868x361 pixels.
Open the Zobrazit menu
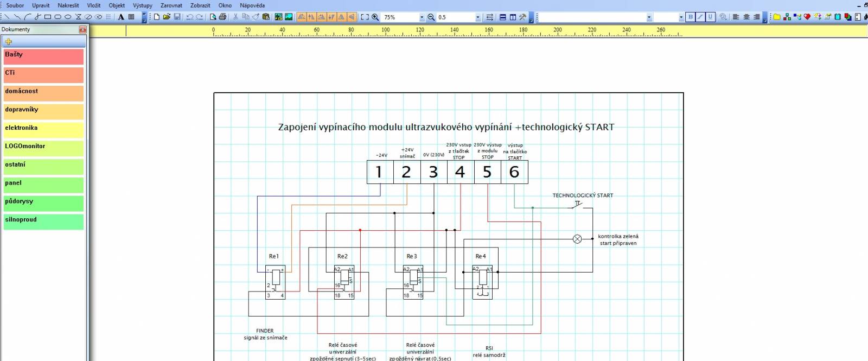200,5
